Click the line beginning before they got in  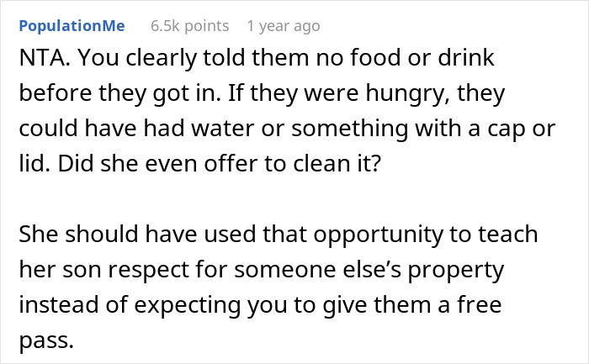262,93
